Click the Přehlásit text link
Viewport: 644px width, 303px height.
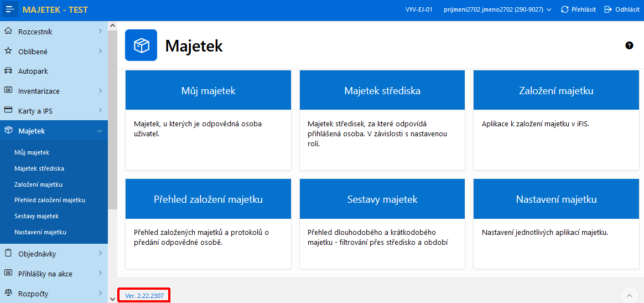click(584, 9)
